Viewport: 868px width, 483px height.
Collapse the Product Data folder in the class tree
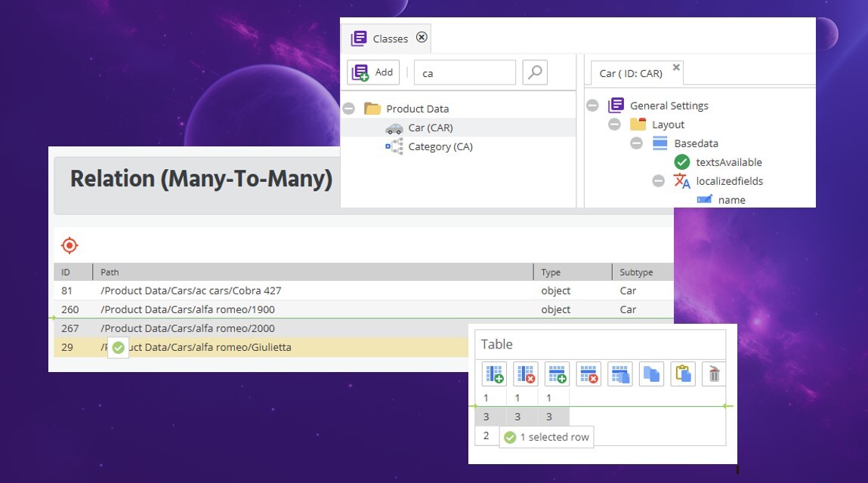coord(348,108)
